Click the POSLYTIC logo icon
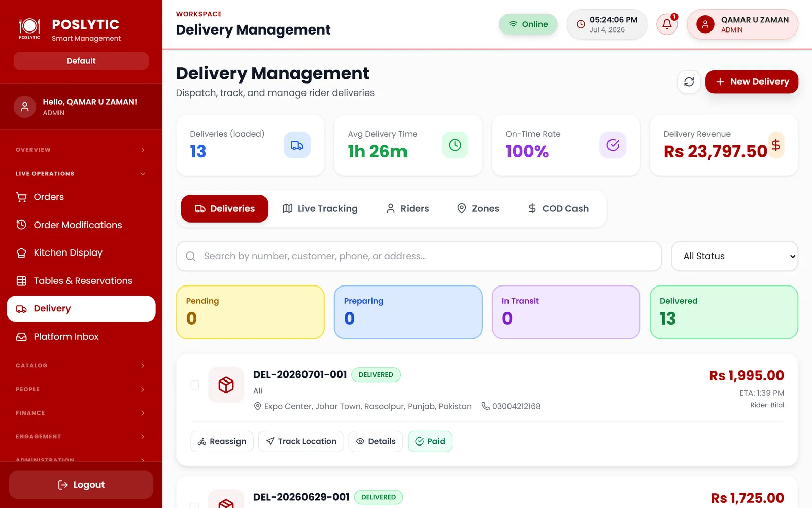Image resolution: width=812 pixels, height=508 pixels. pyautogui.click(x=29, y=28)
